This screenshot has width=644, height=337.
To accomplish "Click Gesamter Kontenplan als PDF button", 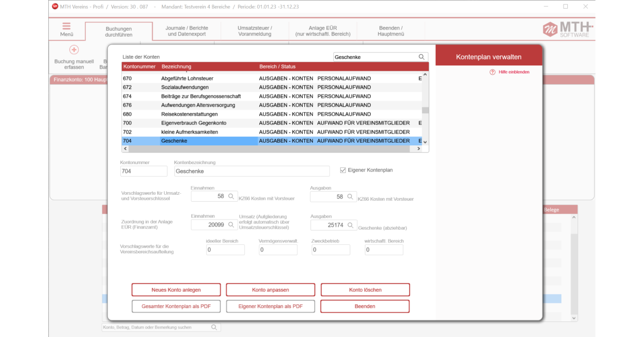I will [176, 306].
